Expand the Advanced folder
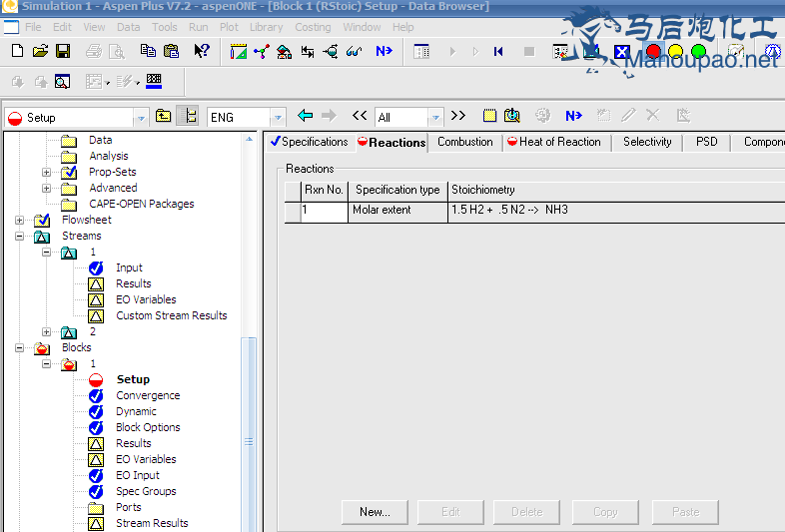The width and height of the screenshot is (785, 532). tap(46, 189)
